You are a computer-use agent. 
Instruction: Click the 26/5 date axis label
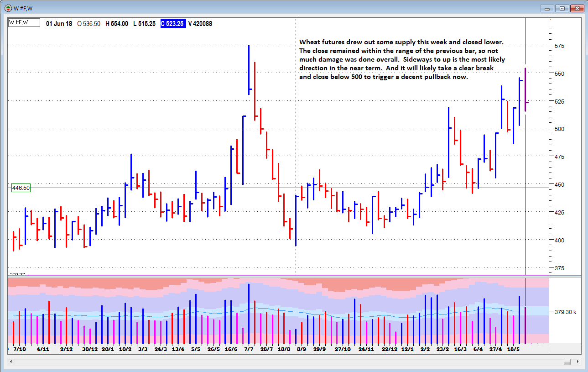click(213, 349)
